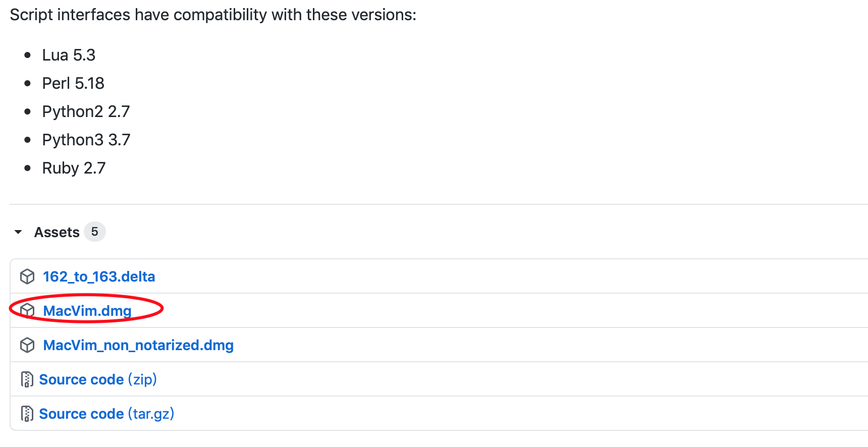The width and height of the screenshot is (868, 447).
Task: Open the 162_to_163.delta link
Action: click(99, 276)
